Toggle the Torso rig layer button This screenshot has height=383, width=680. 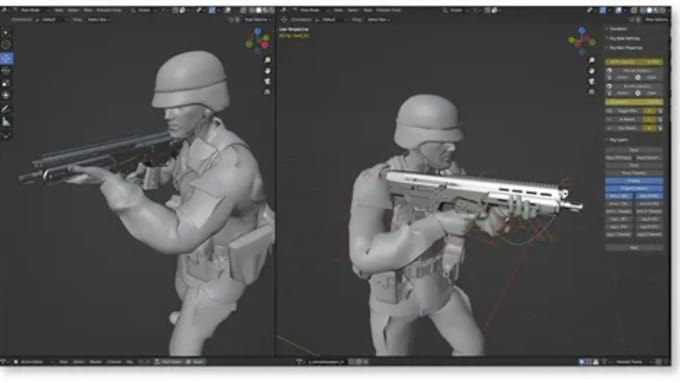(x=634, y=165)
